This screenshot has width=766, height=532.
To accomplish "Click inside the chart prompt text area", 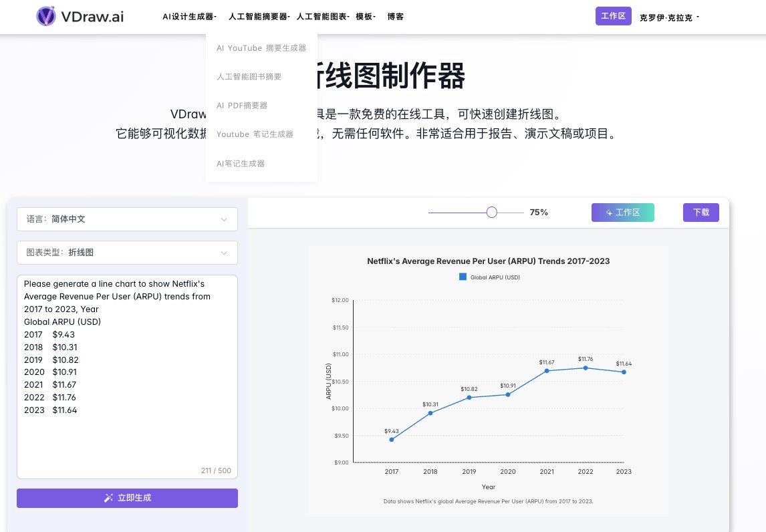I will pyautogui.click(x=127, y=377).
